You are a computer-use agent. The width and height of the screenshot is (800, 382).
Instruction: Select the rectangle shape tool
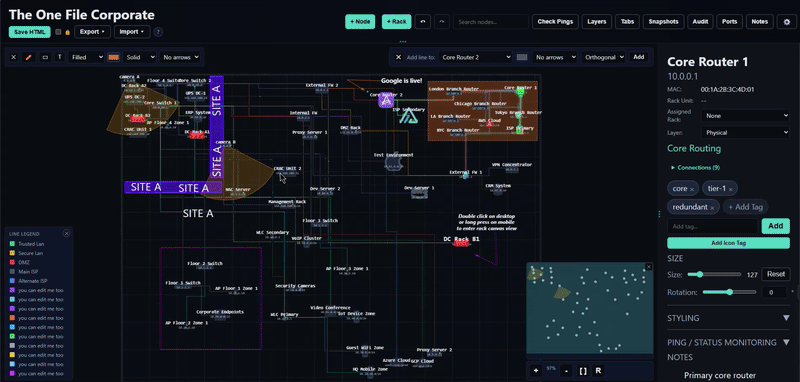[x=45, y=57]
